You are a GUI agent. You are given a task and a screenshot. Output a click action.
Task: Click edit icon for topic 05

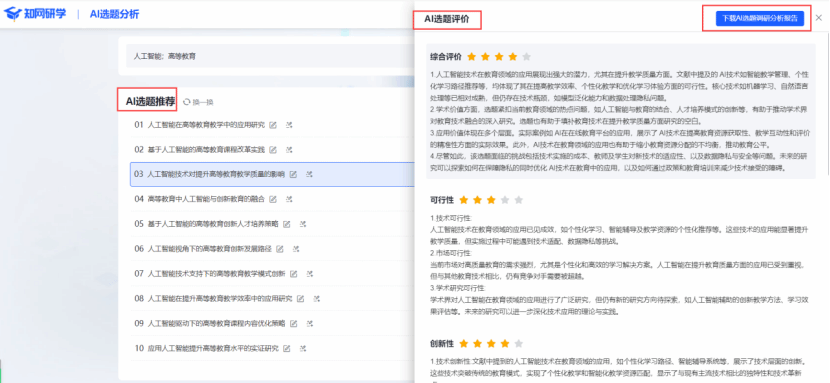pos(287,224)
